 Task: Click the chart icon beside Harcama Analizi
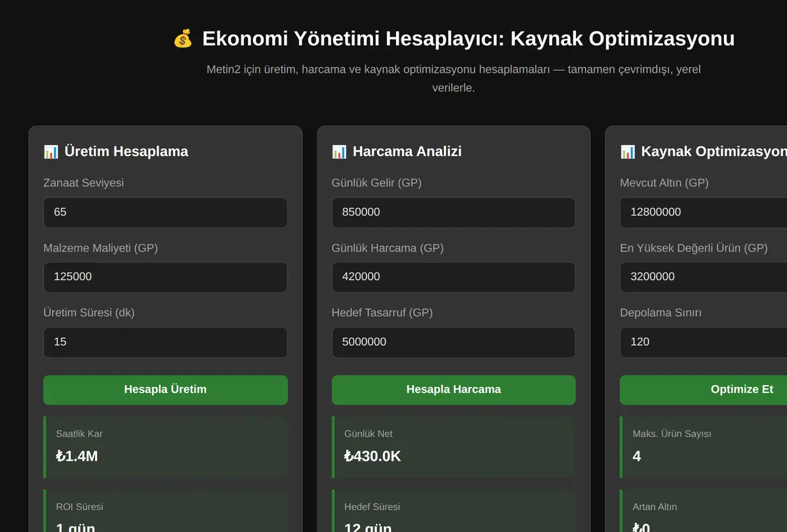click(x=339, y=152)
